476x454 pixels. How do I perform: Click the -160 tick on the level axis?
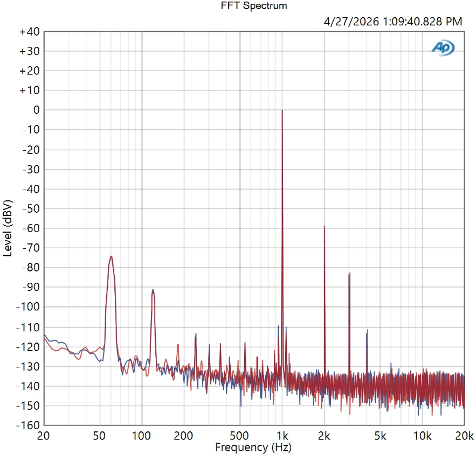(x=28, y=425)
